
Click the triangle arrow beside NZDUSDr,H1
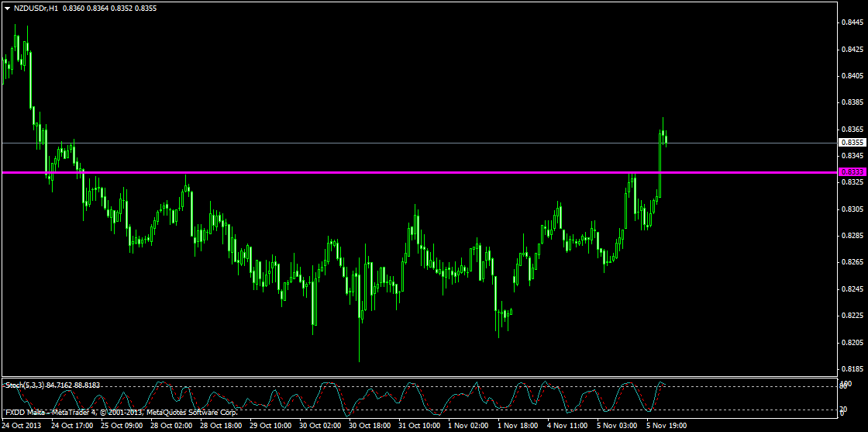(x=7, y=7)
